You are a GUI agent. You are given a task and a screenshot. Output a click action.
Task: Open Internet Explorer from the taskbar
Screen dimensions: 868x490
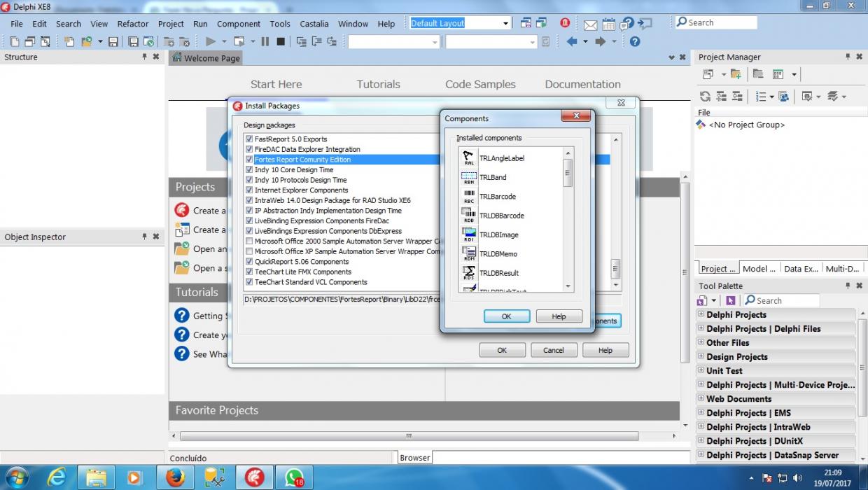click(x=57, y=477)
